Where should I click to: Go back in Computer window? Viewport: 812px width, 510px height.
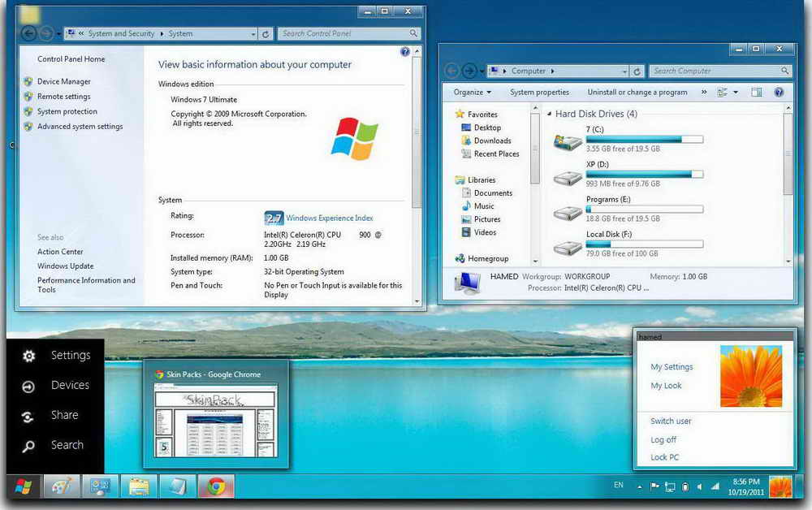click(451, 71)
